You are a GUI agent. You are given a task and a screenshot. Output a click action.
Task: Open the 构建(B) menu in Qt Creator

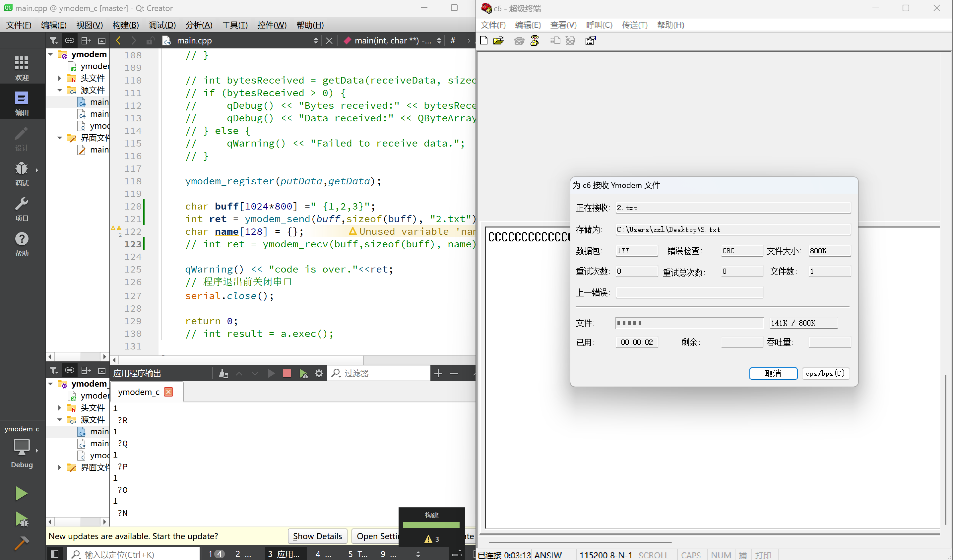tap(126, 25)
